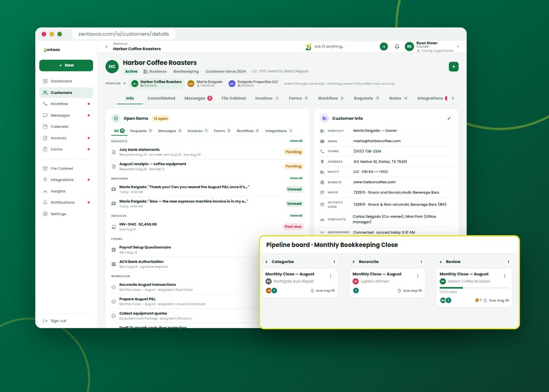Click the Past due badge on INV-1042

pyautogui.click(x=293, y=226)
